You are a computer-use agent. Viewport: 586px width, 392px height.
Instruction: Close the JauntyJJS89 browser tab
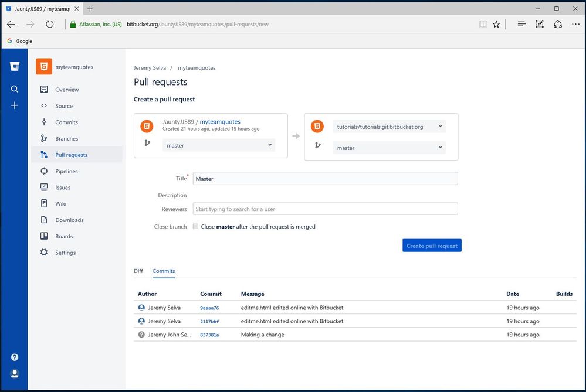coord(77,9)
